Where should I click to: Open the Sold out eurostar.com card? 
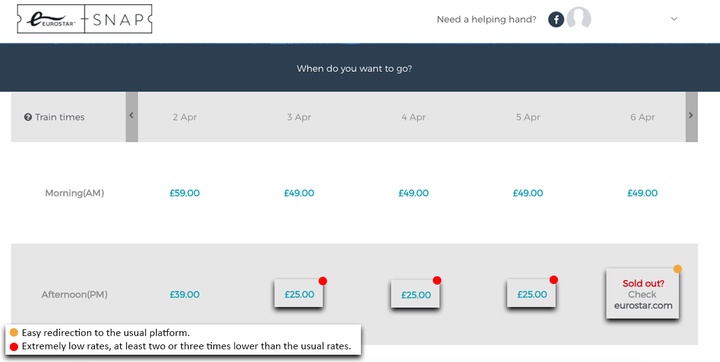(642, 294)
